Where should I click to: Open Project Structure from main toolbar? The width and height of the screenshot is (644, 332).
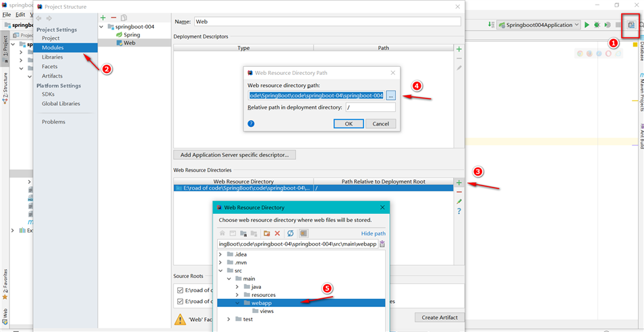coord(631,25)
